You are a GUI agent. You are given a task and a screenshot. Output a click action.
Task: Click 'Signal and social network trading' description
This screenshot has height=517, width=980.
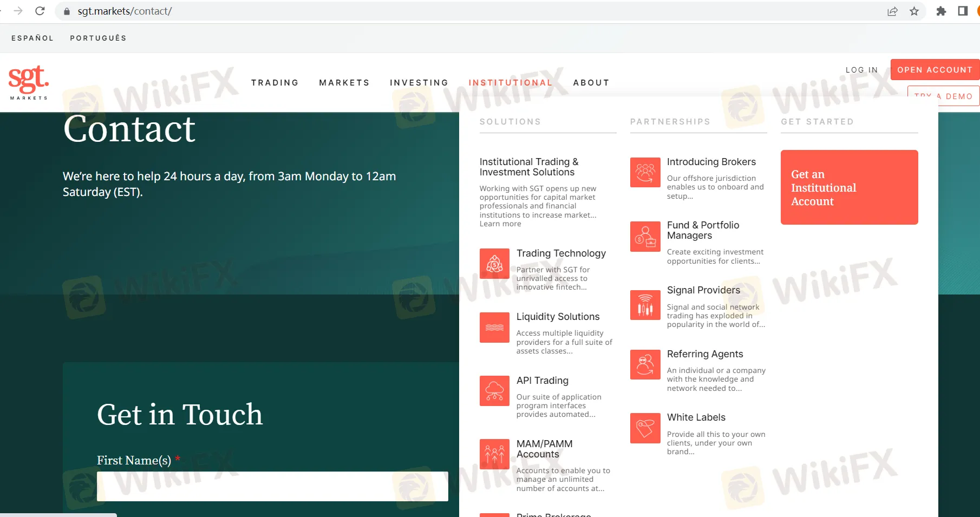point(716,316)
